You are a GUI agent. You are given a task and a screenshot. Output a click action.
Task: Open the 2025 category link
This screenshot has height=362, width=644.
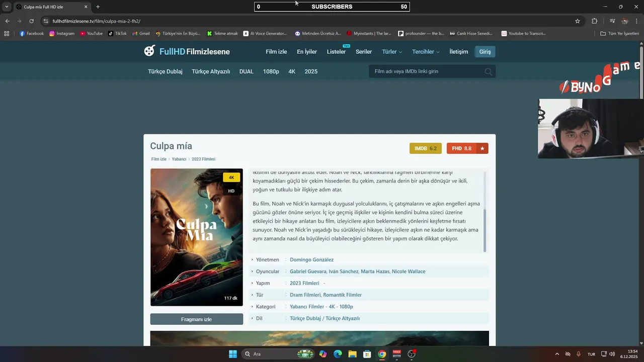311,71
